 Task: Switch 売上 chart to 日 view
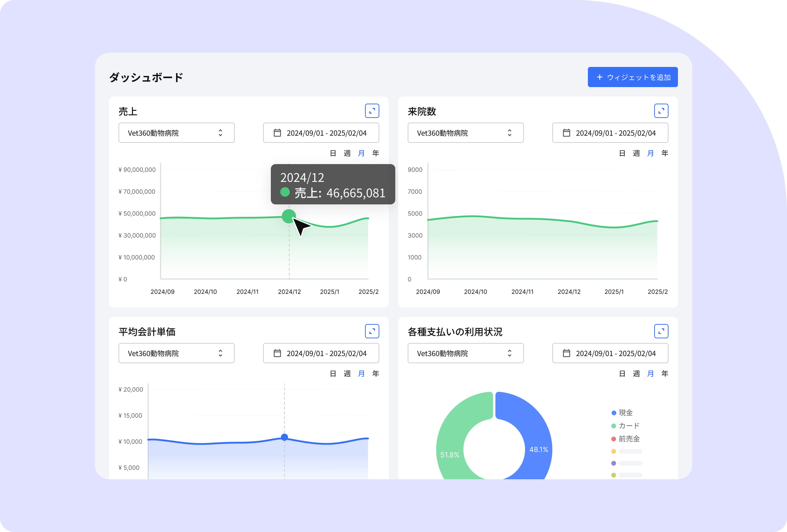click(333, 153)
